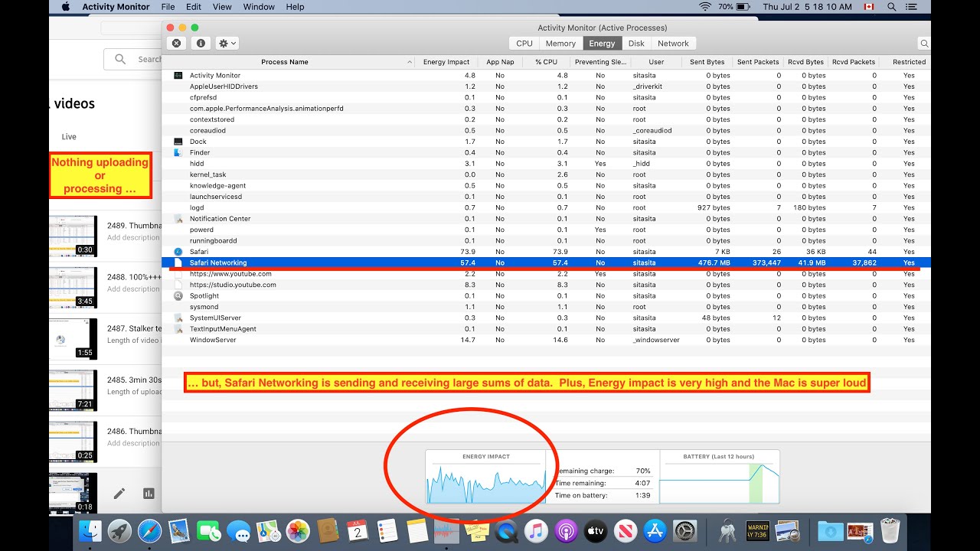
Task: Switch to the Network tab
Action: pos(673,44)
